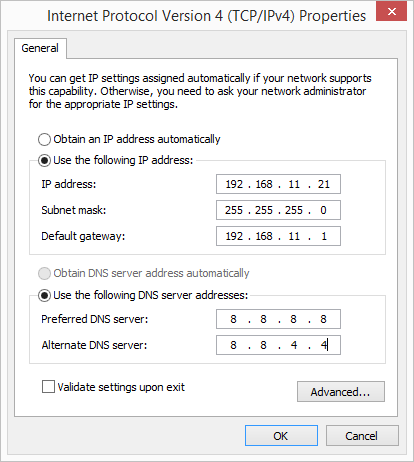Viewport: 414px width, 462px height.
Task: Click the Preferred DNS server field
Action: click(278, 319)
